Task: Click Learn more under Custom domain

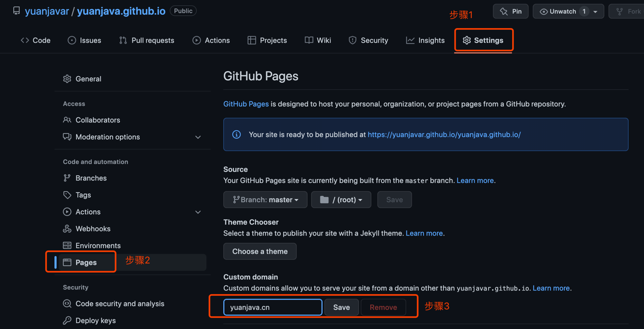Action: (x=551, y=288)
